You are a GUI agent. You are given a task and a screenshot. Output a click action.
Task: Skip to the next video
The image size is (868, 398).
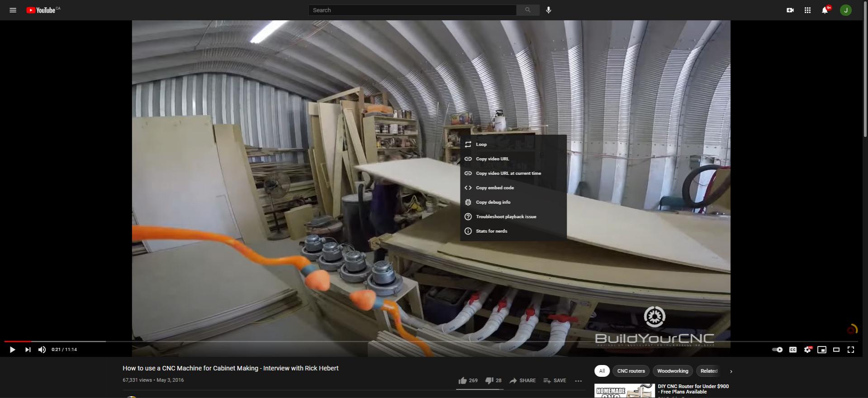coord(28,350)
